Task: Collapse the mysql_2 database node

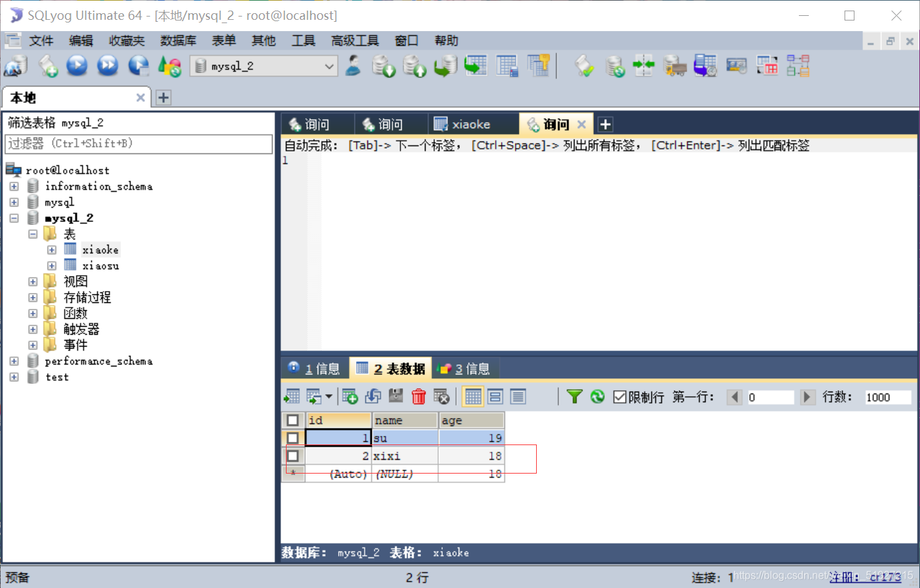Action: pos(15,218)
